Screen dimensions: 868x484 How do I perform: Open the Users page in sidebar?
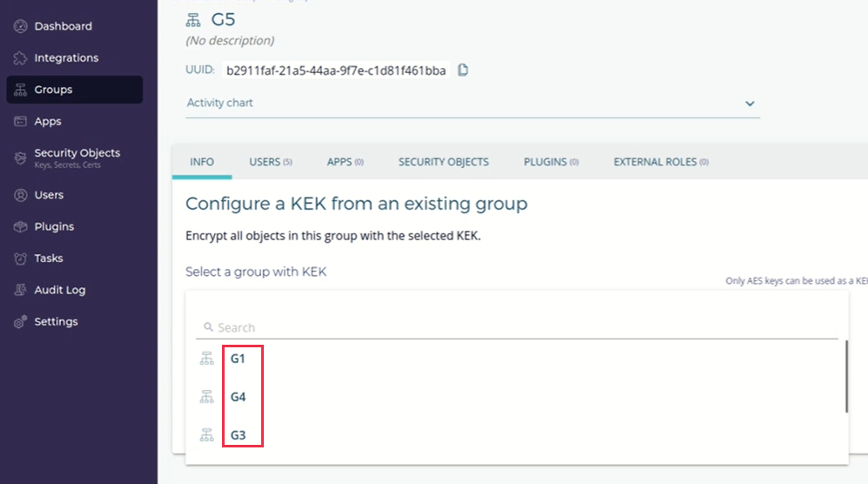point(49,195)
